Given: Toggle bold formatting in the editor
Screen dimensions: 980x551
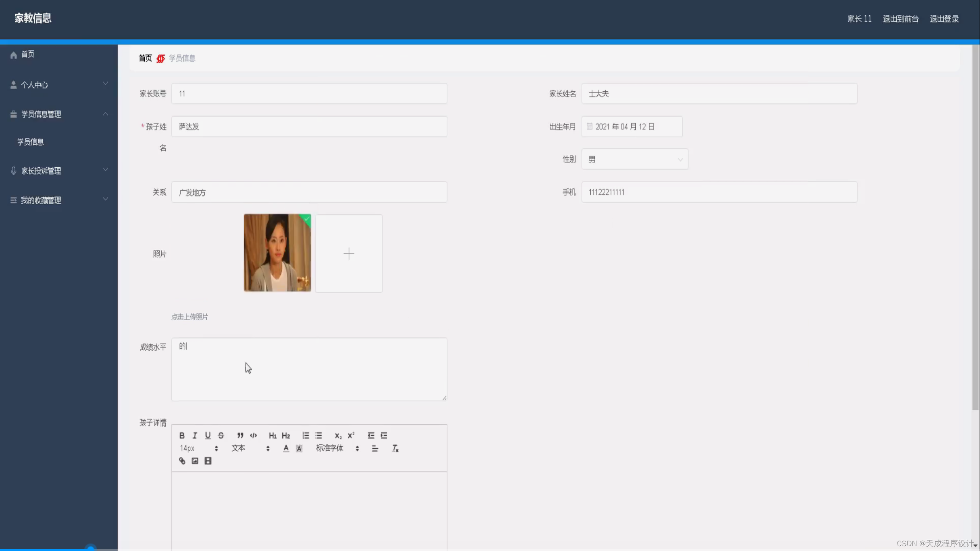Looking at the screenshot, I should (x=182, y=435).
